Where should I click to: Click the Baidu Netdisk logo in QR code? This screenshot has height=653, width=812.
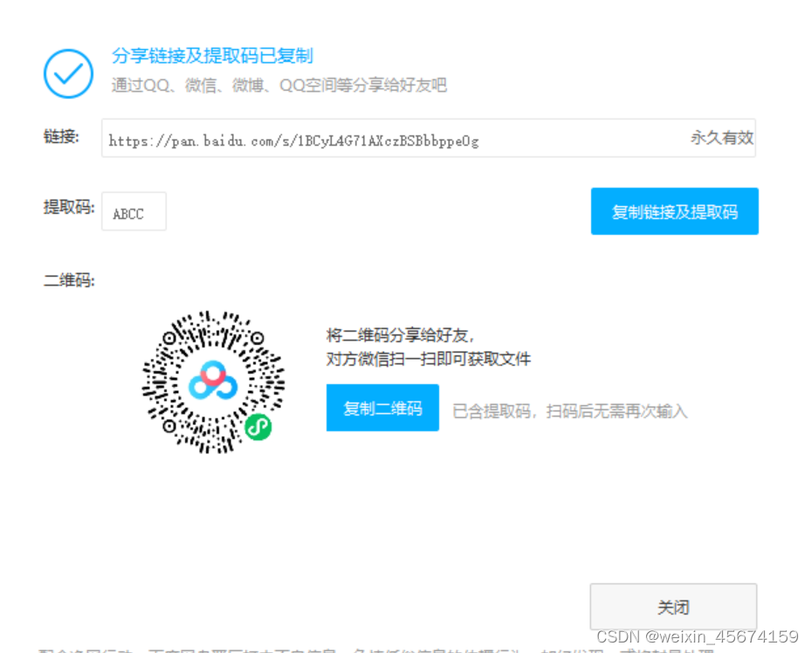pos(213,381)
